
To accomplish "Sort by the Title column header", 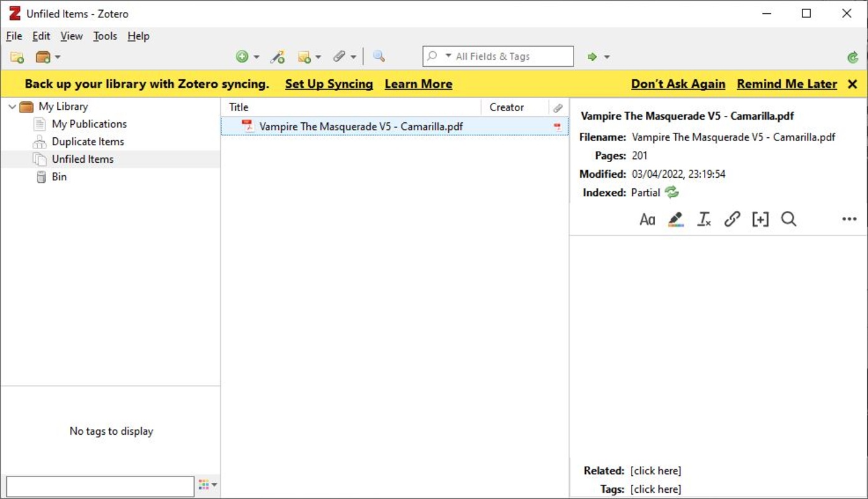I will point(351,107).
